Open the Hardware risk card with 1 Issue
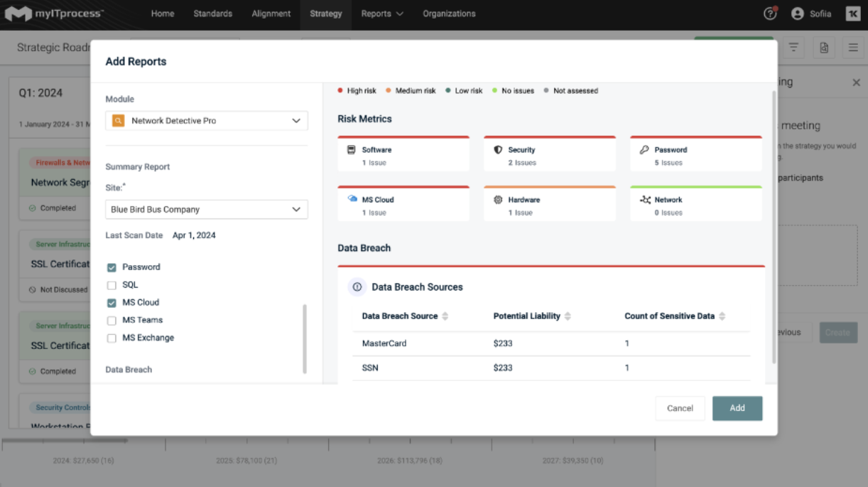Screen dimensions: 868x487 tap(550, 203)
